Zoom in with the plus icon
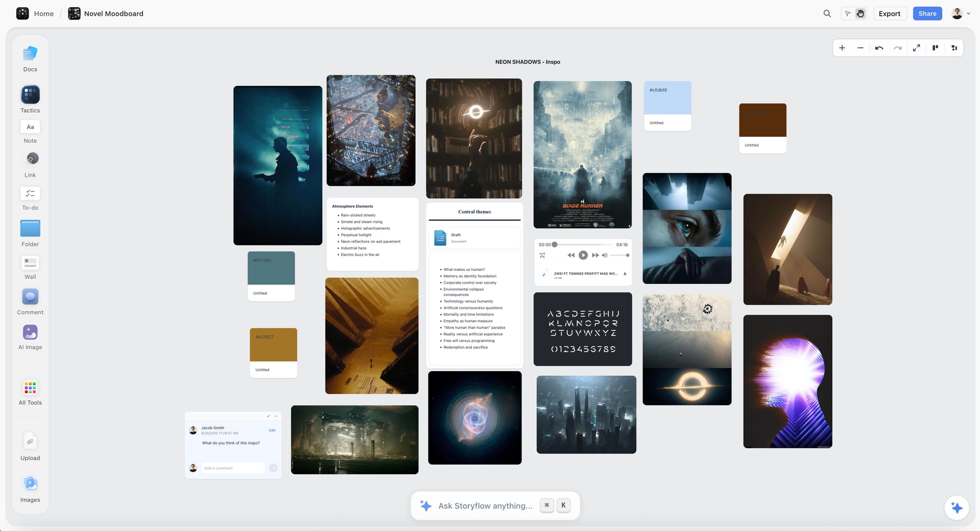The height and width of the screenshot is (531, 980). click(x=842, y=48)
